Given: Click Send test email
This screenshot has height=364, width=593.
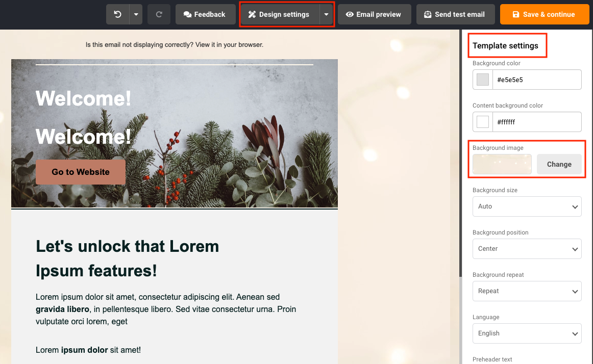Looking at the screenshot, I should 455,14.
